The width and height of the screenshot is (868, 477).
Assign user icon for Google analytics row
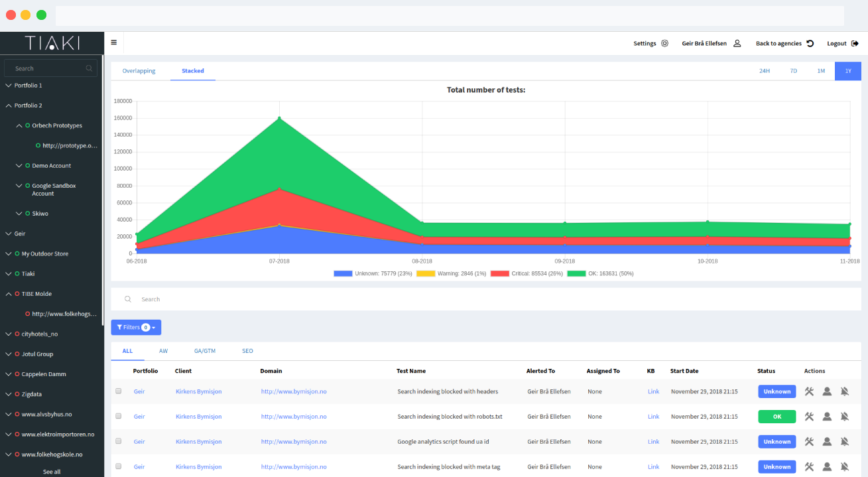827,441
